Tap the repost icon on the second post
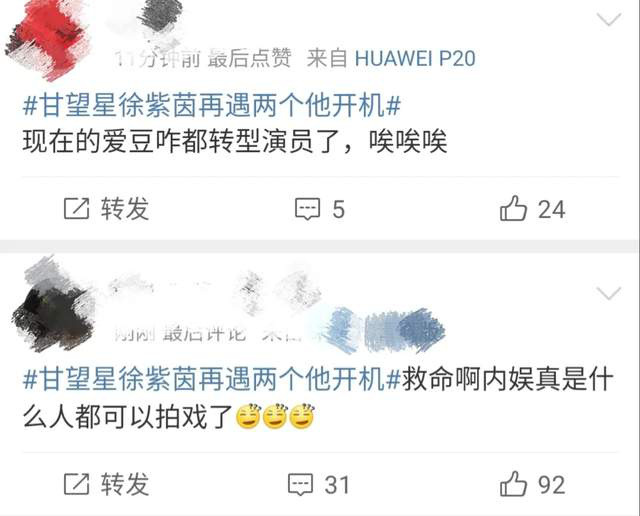Screen dimensions: 640x516 click(x=76, y=484)
